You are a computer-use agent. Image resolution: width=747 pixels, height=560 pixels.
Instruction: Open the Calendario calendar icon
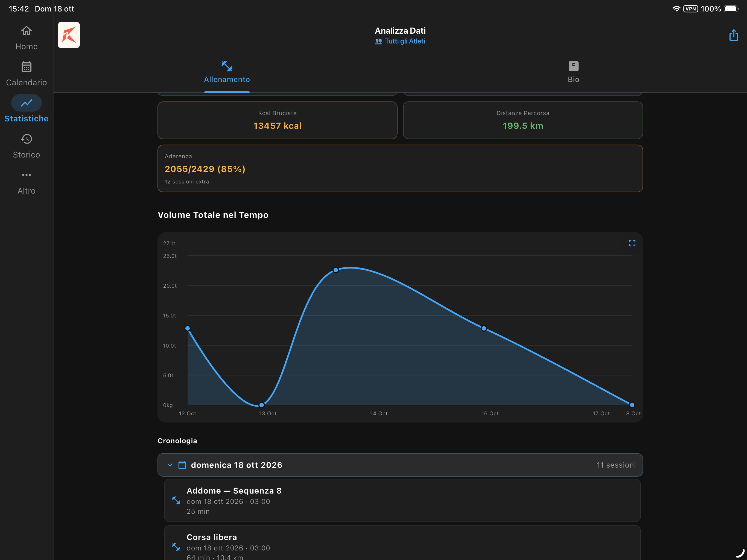click(26, 67)
